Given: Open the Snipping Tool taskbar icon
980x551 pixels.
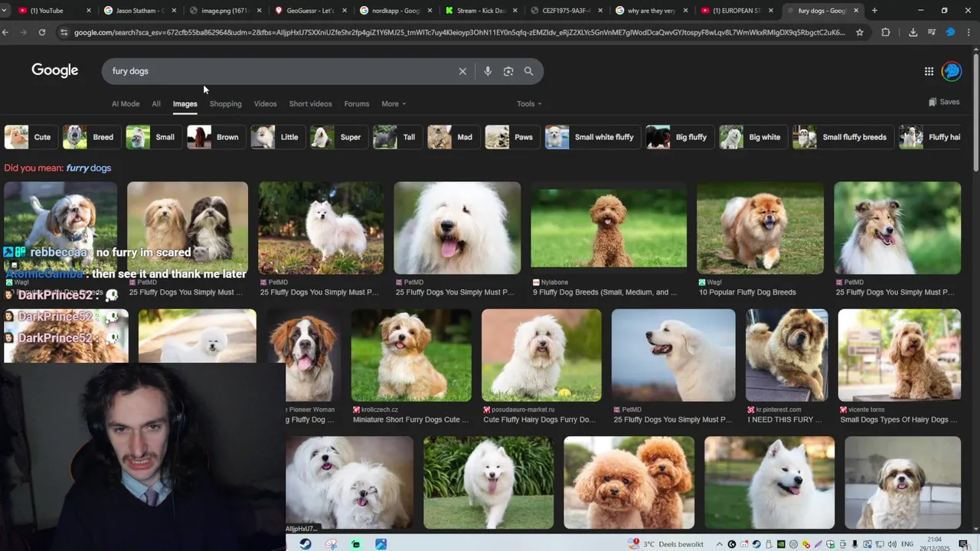Looking at the screenshot, I should [x=331, y=544].
